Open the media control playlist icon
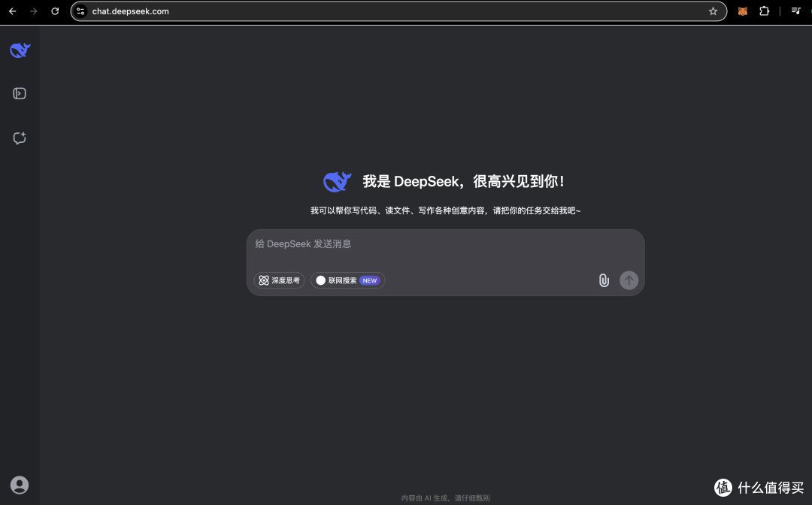Image resolution: width=812 pixels, height=505 pixels. (x=796, y=11)
